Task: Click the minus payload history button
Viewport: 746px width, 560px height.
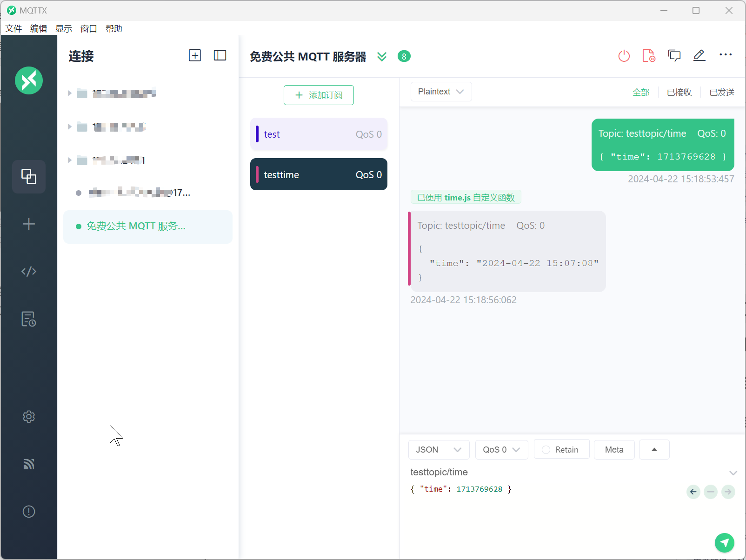Action: (x=711, y=492)
